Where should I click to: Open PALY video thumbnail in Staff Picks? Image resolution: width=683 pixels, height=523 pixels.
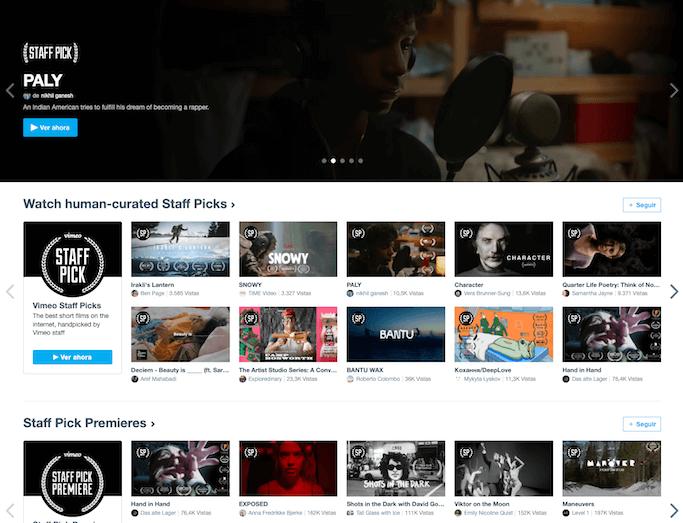pyautogui.click(x=396, y=249)
